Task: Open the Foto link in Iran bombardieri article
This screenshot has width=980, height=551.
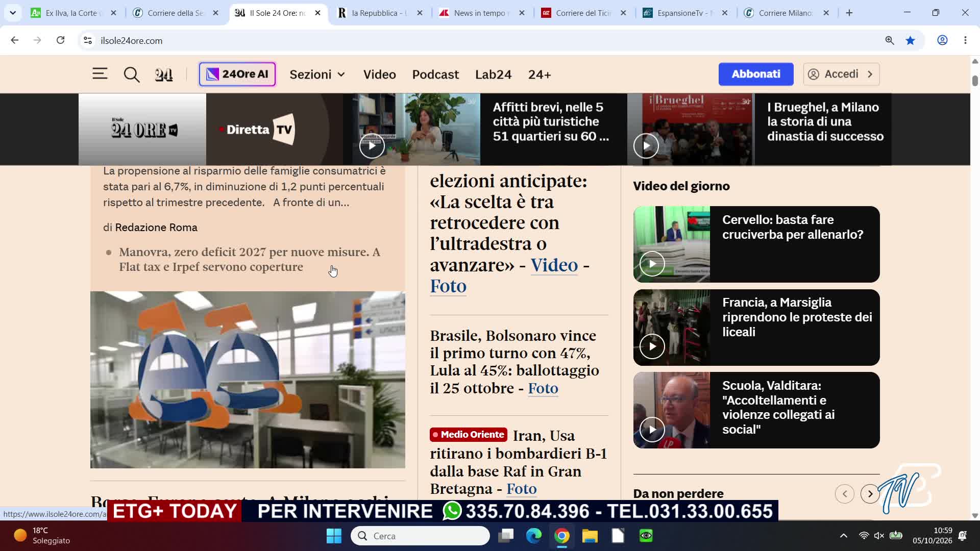Action: [x=521, y=489]
